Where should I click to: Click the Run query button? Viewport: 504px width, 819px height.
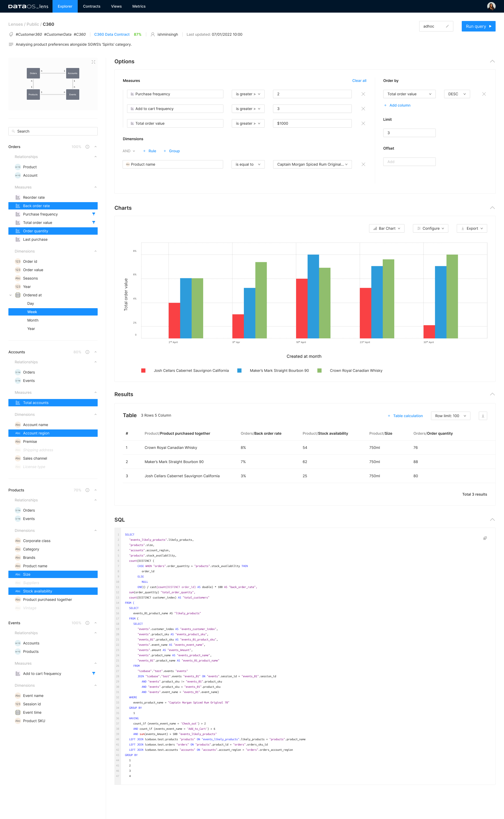478,26
